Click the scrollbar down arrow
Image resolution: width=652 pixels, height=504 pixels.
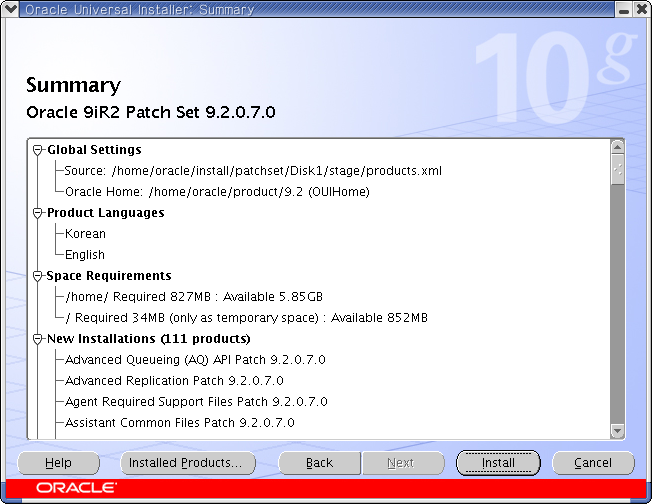[x=617, y=431]
